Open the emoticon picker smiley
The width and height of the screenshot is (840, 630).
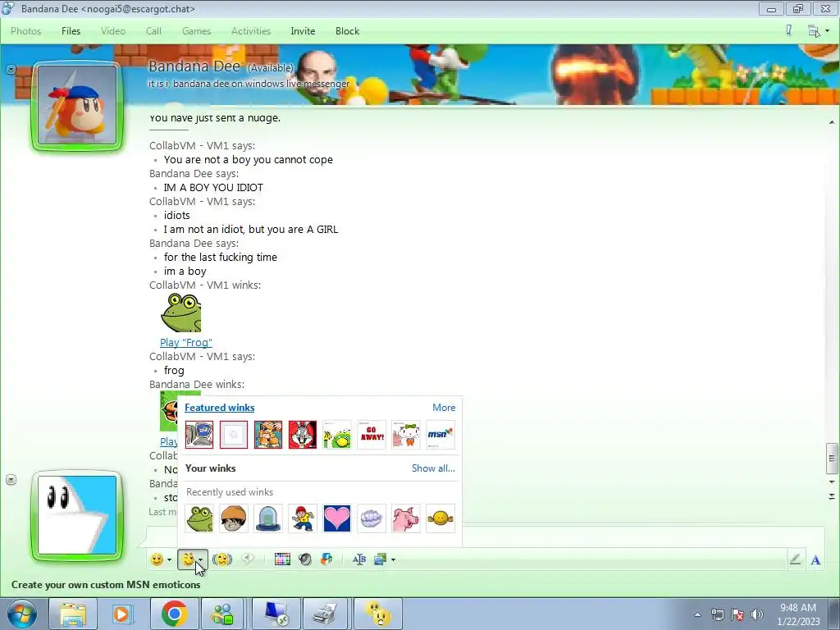coord(157,559)
